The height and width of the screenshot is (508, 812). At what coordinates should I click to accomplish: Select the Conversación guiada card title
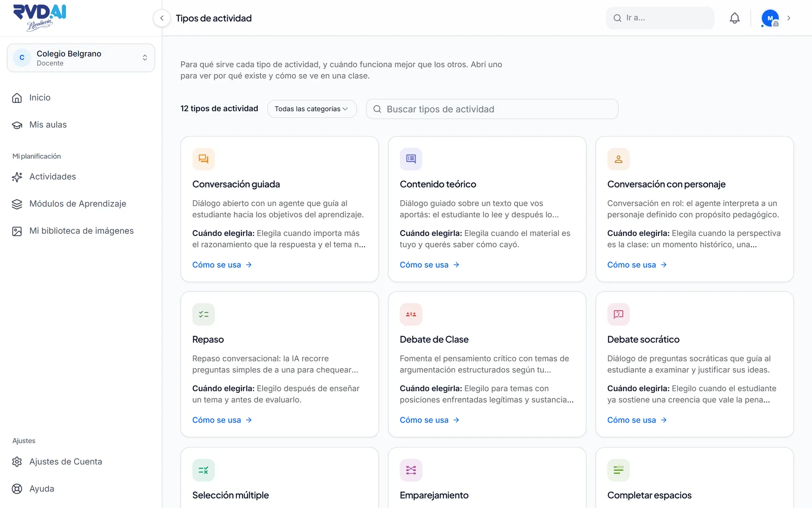click(236, 184)
